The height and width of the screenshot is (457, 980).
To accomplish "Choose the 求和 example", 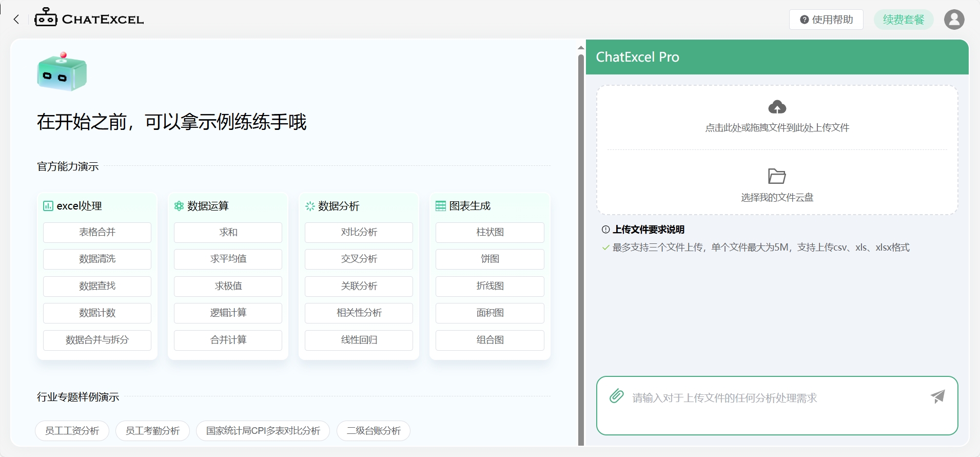I will click(228, 232).
